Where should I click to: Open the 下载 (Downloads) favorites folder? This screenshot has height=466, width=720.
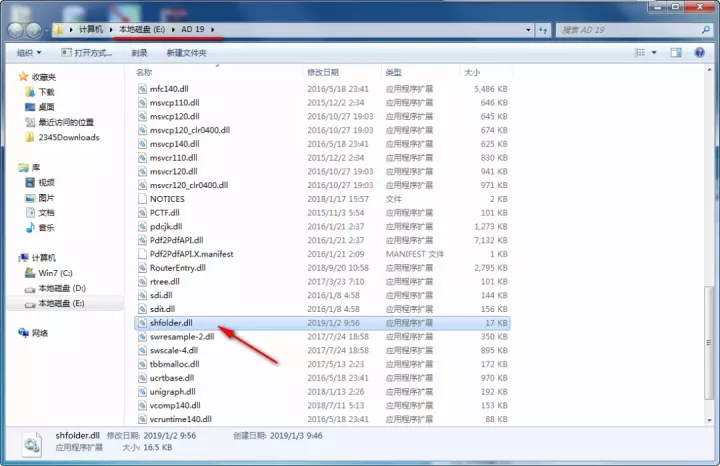click(46, 91)
